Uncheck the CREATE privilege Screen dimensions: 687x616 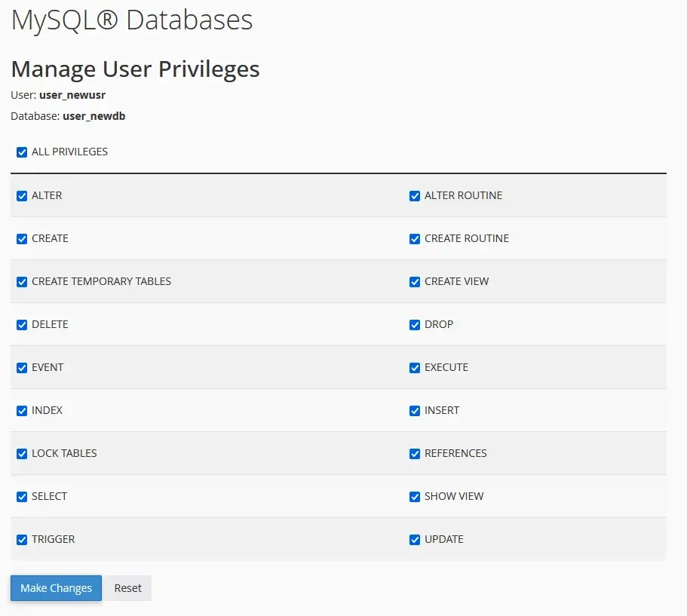click(21, 238)
